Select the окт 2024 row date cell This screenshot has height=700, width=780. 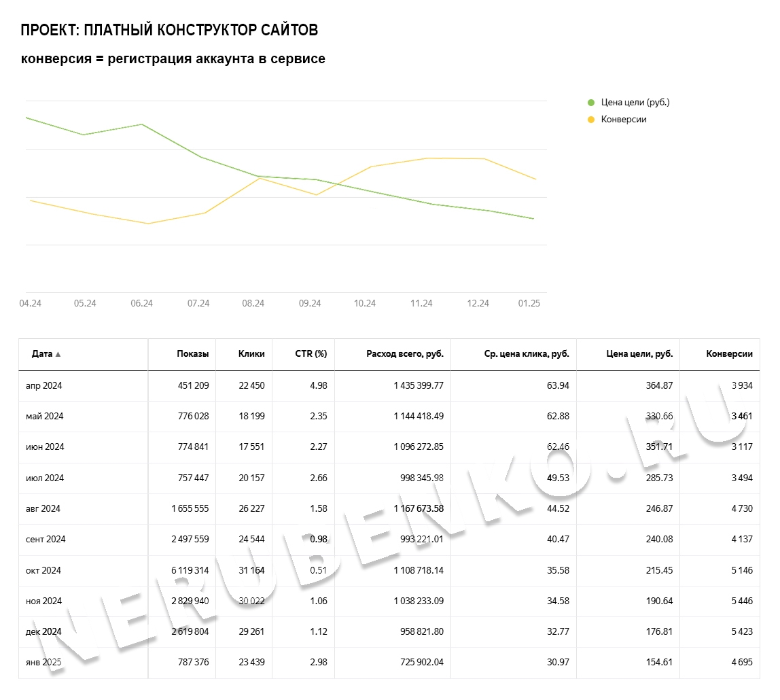point(43,571)
